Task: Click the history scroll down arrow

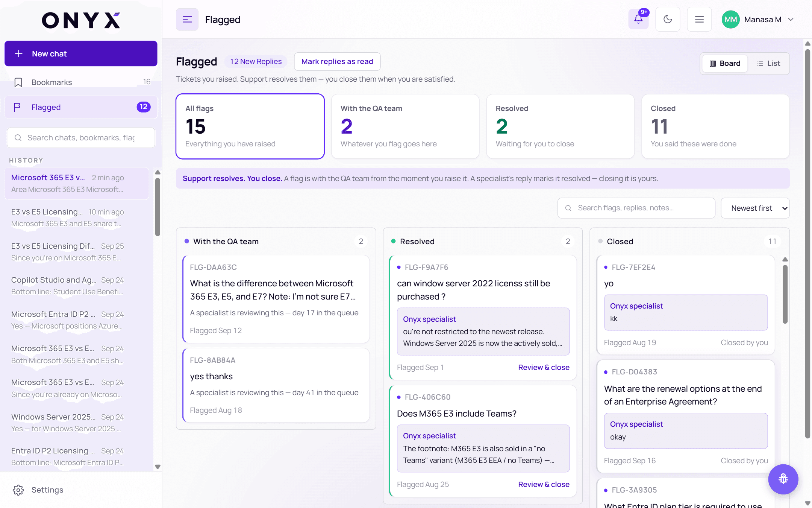Action: tap(158, 467)
